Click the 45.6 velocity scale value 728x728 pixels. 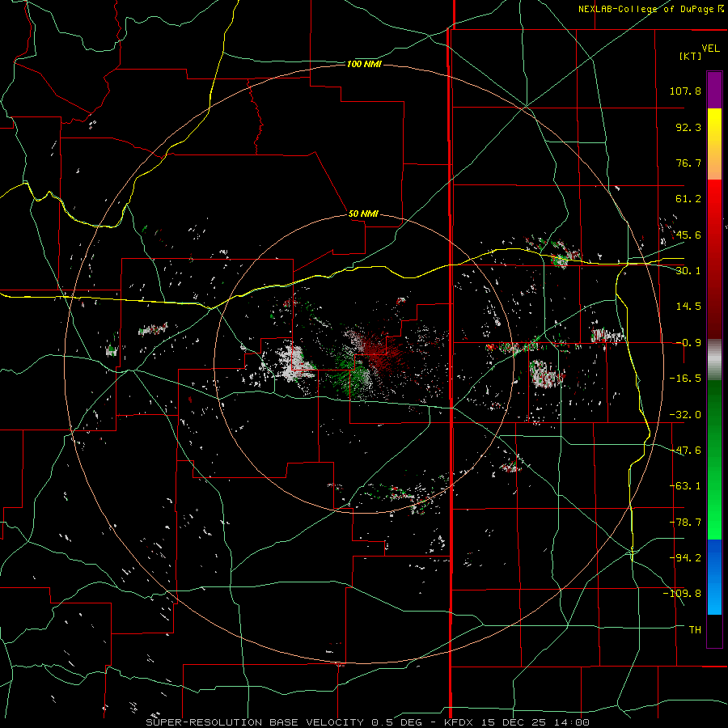688,235
